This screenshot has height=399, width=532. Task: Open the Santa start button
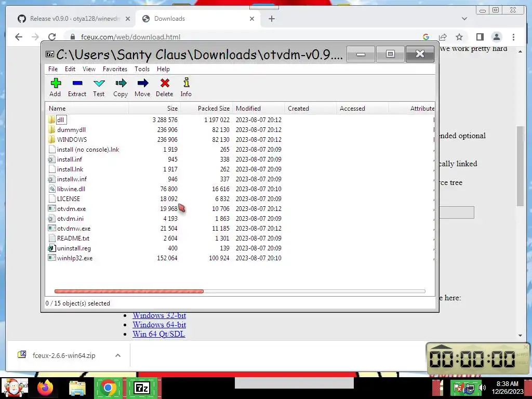tap(14, 388)
